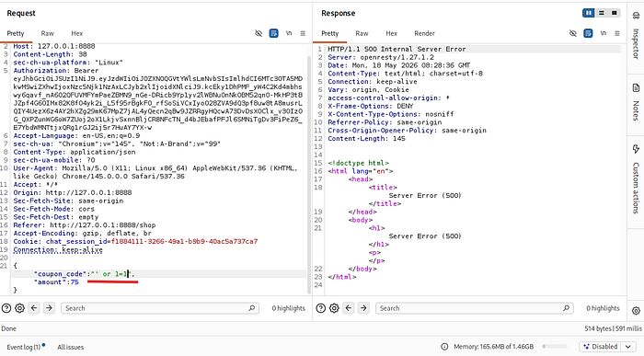Screen dimensions: 644x356
Task: Open Request search settings gear
Action: click(19, 308)
